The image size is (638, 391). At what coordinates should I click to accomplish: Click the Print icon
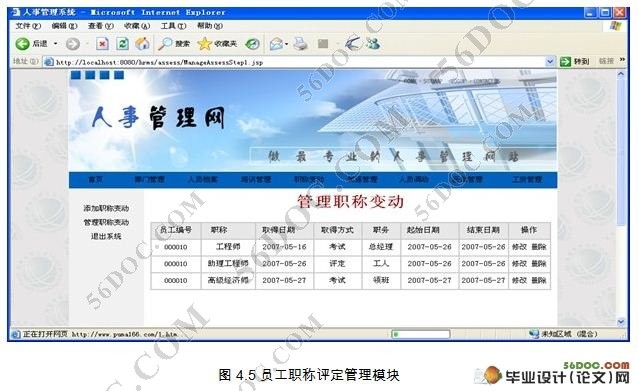tap(301, 44)
